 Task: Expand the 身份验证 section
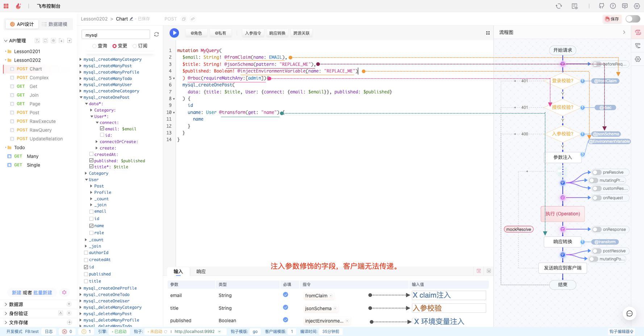[x=6, y=313]
